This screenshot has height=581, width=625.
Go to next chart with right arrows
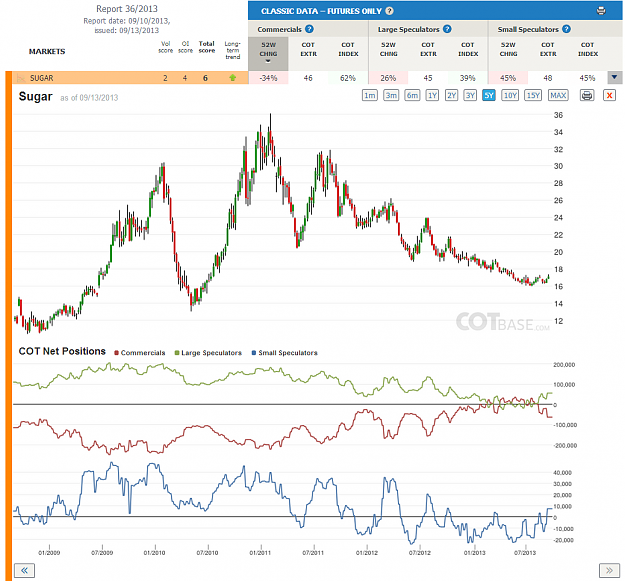coord(609,570)
